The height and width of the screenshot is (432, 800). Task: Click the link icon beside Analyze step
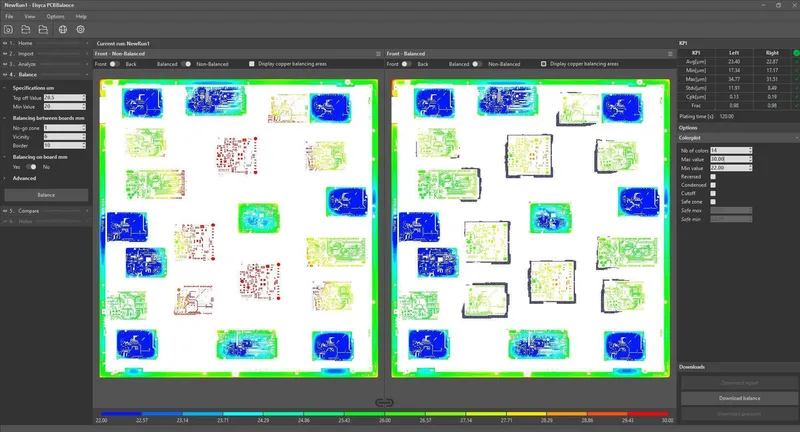pyautogui.click(x=5, y=64)
